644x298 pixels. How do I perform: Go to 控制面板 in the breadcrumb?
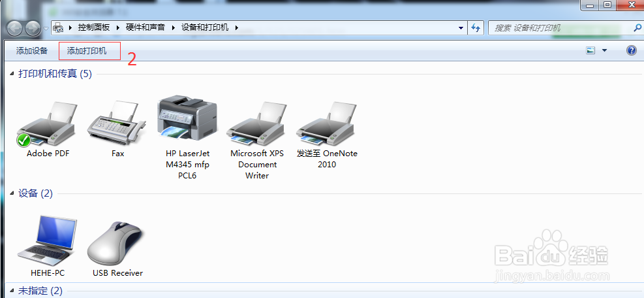click(94, 28)
